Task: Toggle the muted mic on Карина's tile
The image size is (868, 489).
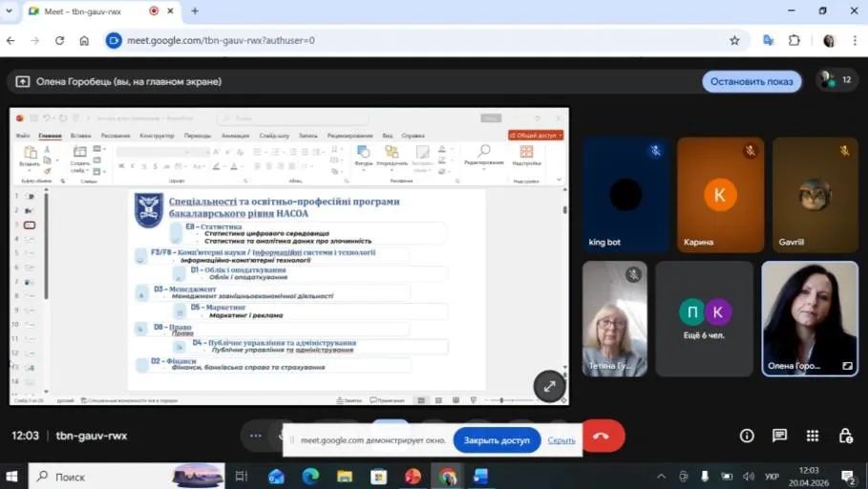Action: (751, 151)
